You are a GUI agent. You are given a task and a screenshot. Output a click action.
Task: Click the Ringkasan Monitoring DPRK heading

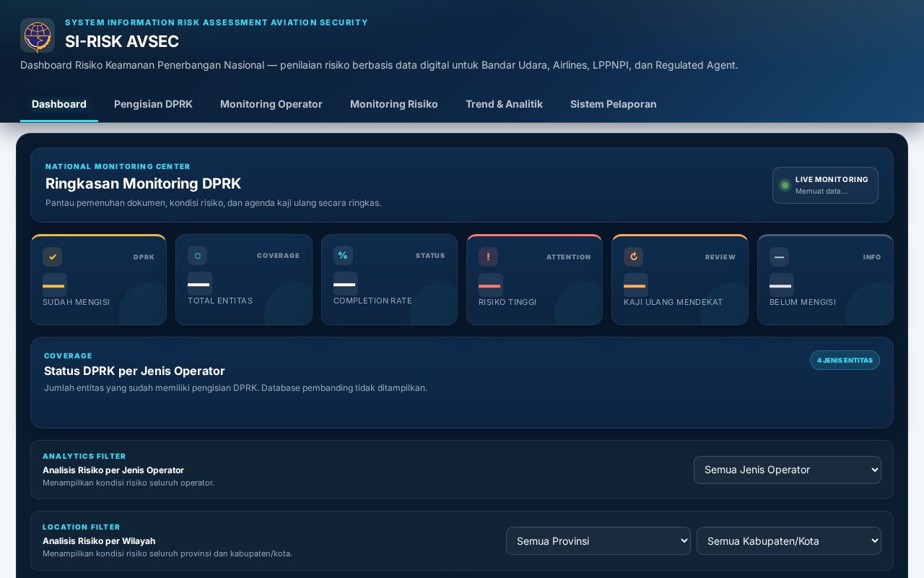click(143, 184)
